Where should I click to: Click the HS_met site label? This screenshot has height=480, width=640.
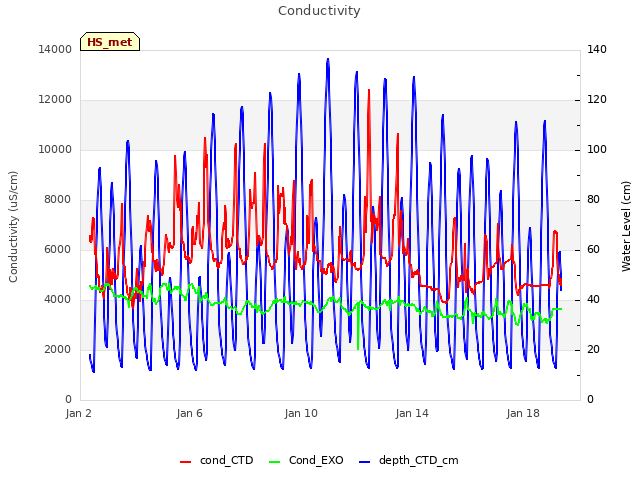pos(110,42)
